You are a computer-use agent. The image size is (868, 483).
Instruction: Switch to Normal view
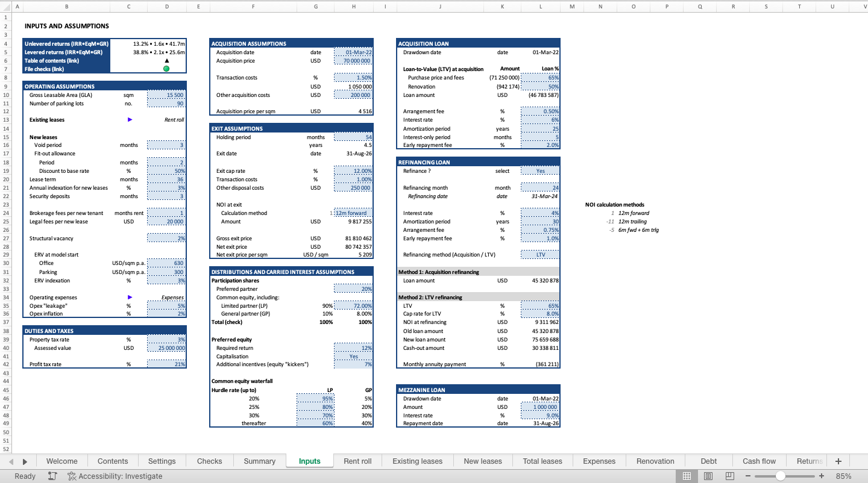coord(687,476)
